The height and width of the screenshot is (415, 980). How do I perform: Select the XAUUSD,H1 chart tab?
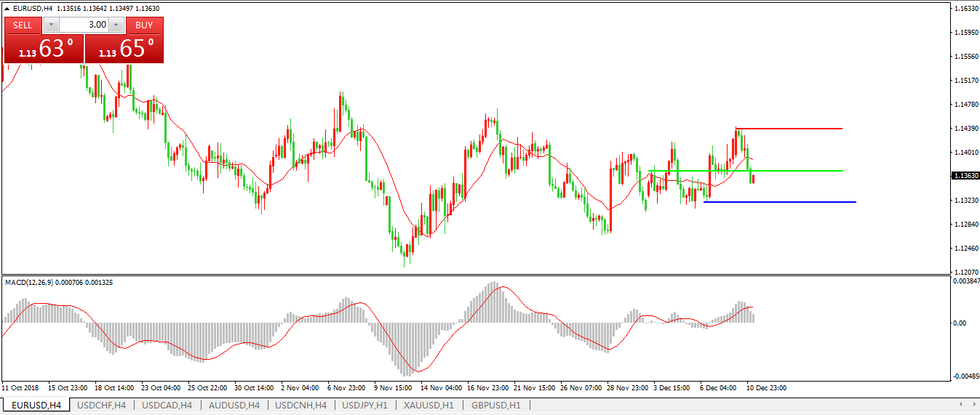point(429,406)
